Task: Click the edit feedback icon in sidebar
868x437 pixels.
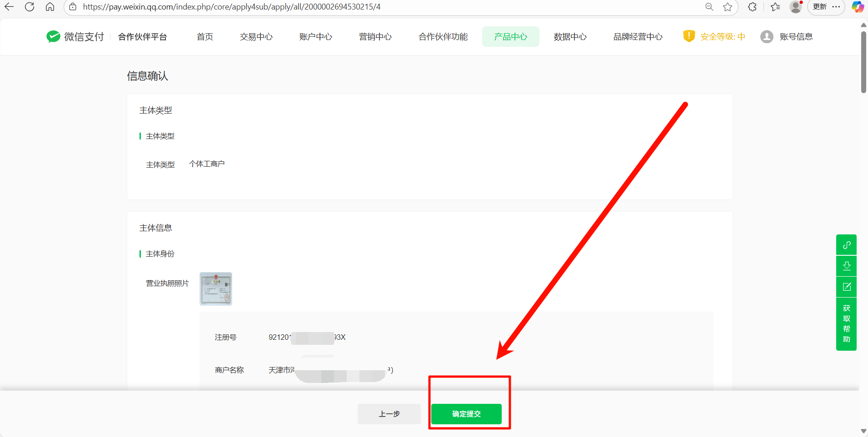Action: [846, 287]
